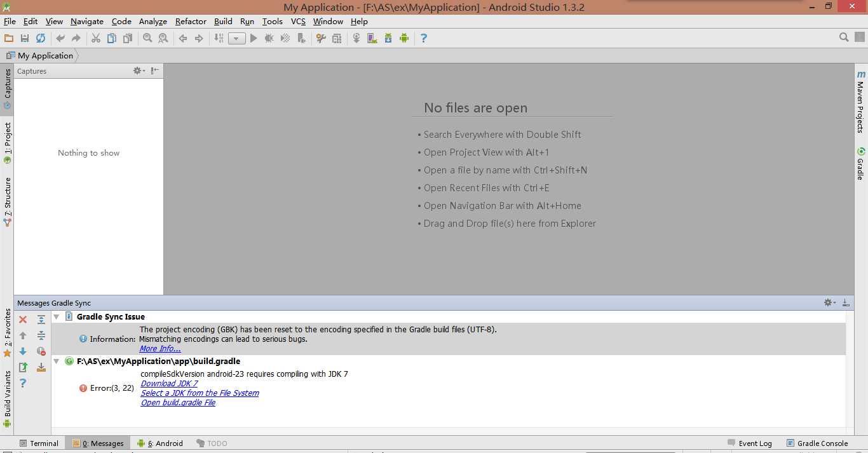Click the Download JDK 7 link
Screen dimensions: 868x453
click(169, 383)
